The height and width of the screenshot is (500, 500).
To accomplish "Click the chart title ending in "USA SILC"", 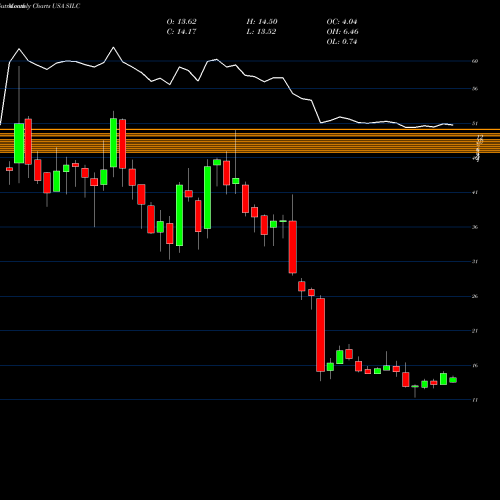I will pos(40,6).
